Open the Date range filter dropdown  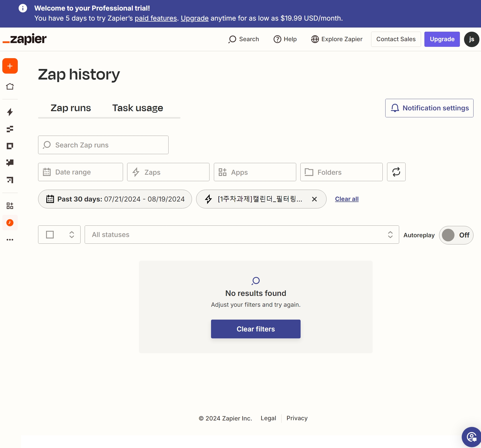point(81,172)
